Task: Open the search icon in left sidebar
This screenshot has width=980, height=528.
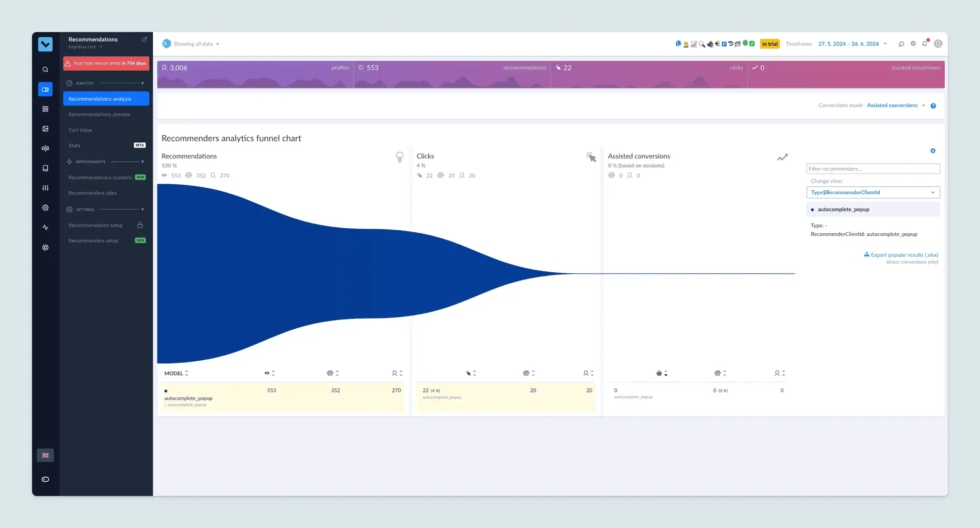Action: pyautogui.click(x=45, y=70)
